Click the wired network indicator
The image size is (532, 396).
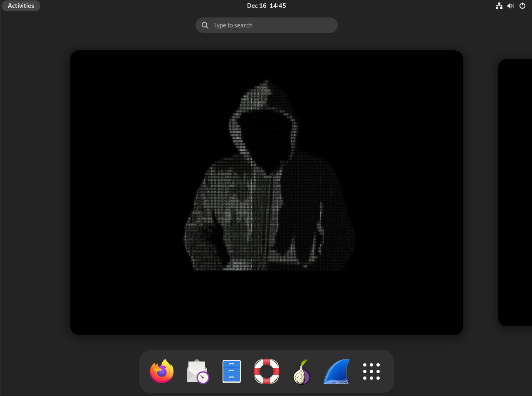(x=499, y=5)
